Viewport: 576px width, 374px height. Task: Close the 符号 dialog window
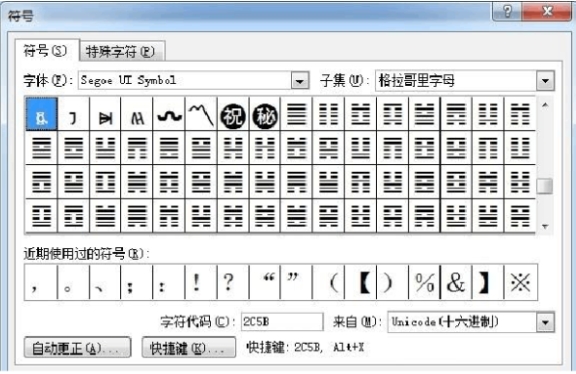547,12
